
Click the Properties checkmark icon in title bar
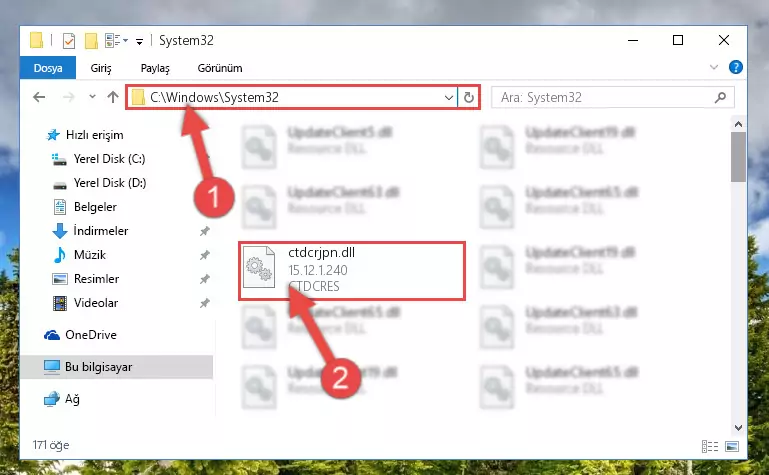[x=69, y=41]
